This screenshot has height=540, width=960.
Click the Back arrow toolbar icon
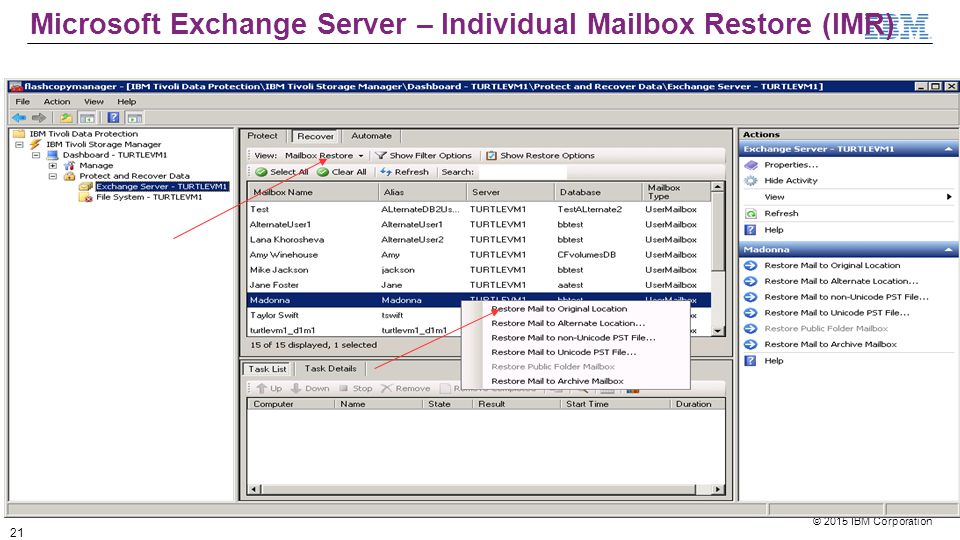click(19, 118)
